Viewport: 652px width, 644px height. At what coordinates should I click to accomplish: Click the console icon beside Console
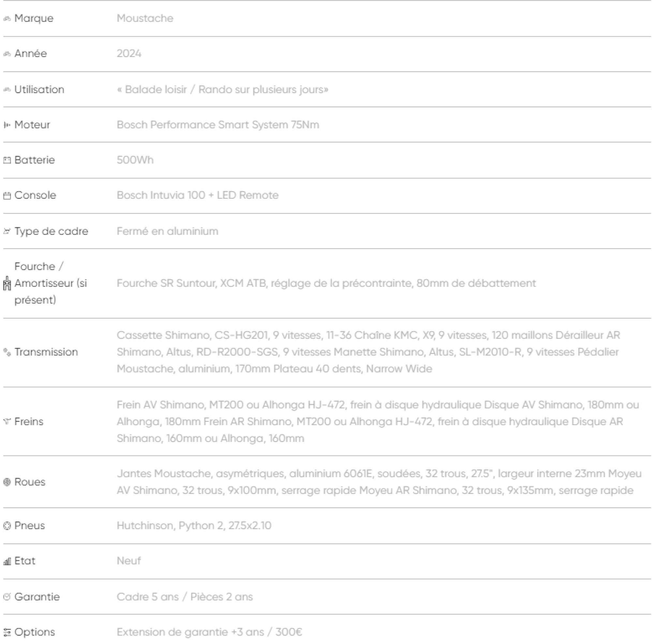click(7, 195)
